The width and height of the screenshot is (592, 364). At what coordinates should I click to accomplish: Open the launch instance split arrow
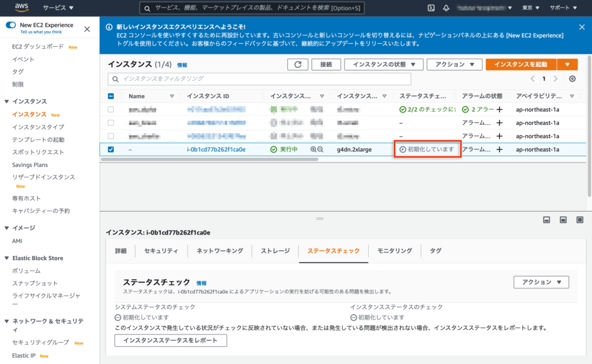click(x=567, y=65)
